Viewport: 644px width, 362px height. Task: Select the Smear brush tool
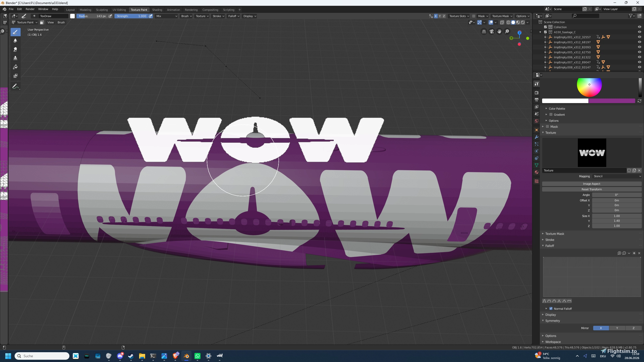point(15,50)
